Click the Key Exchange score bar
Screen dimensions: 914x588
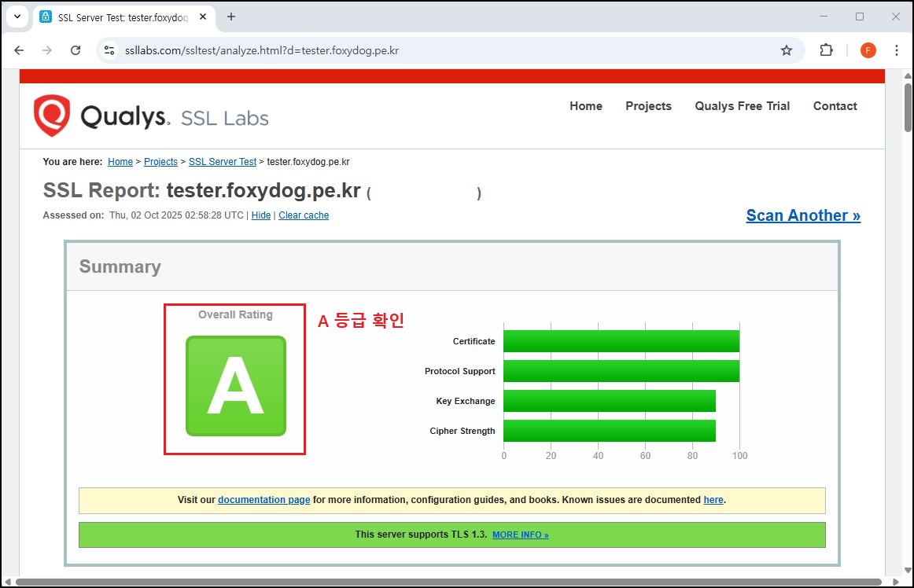point(610,401)
